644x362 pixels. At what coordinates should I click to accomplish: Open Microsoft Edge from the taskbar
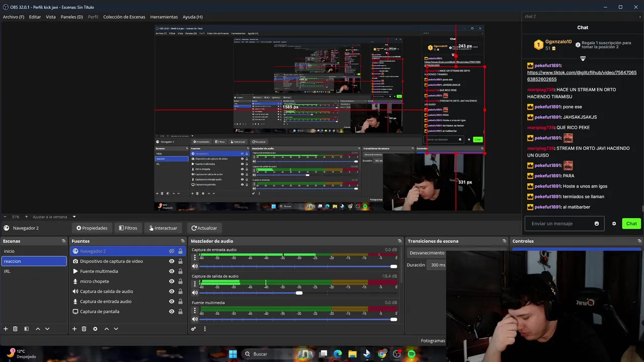tap(338, 354)
